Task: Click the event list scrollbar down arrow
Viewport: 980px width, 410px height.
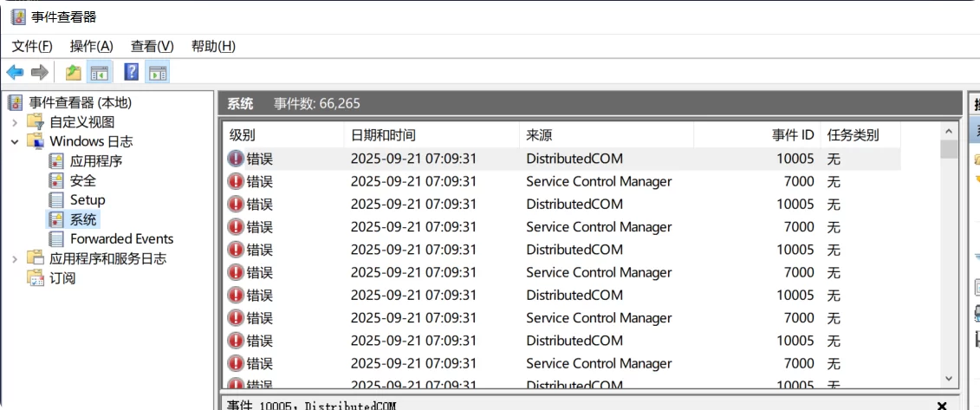Action: pos(949,379)
